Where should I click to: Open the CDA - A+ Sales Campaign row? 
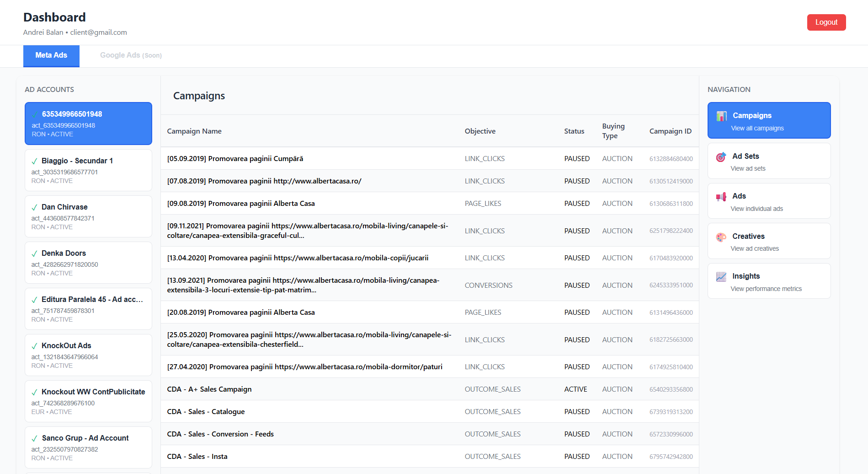209,389
